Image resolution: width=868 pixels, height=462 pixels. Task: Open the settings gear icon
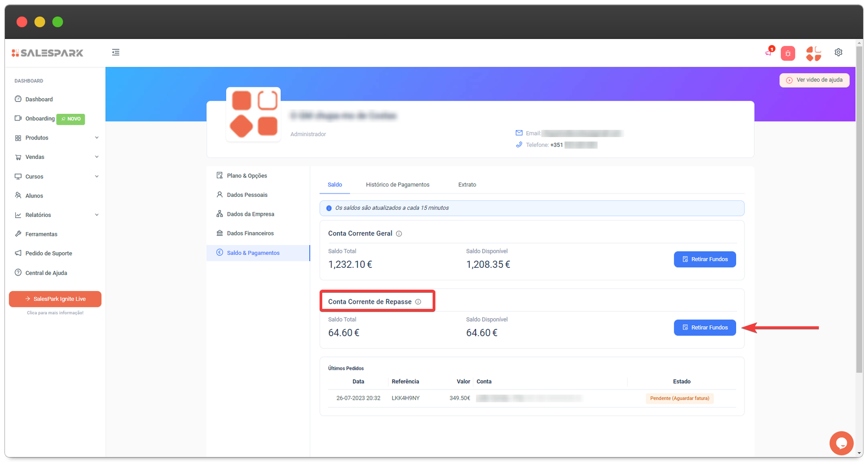(x=838, y=53)
